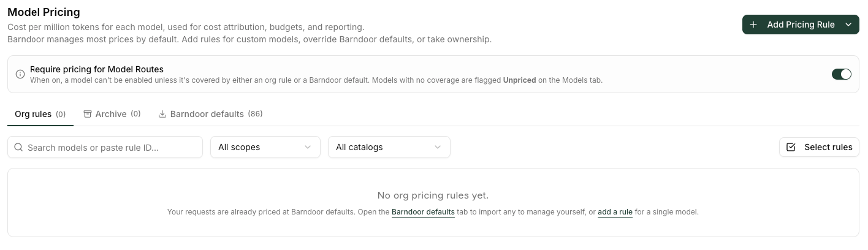Expand the All catalogs dropdown
Viewport: 868px width, 250px height.
[x=389, y=147]
